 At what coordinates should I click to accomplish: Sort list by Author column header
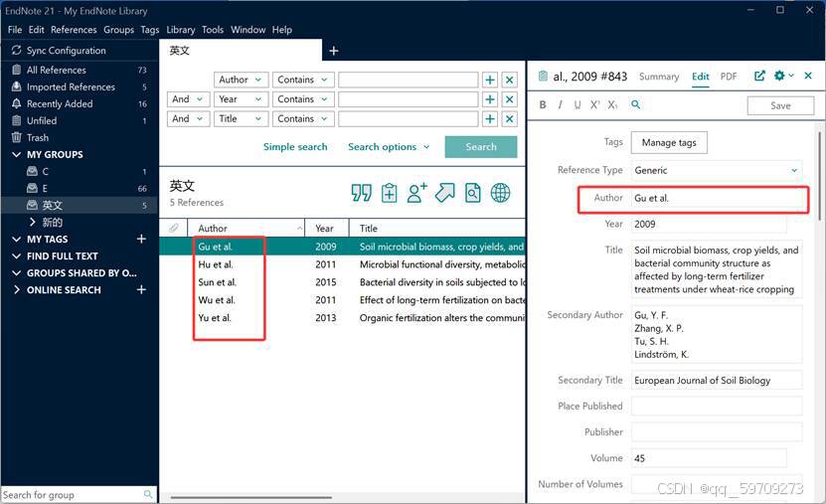247,228
